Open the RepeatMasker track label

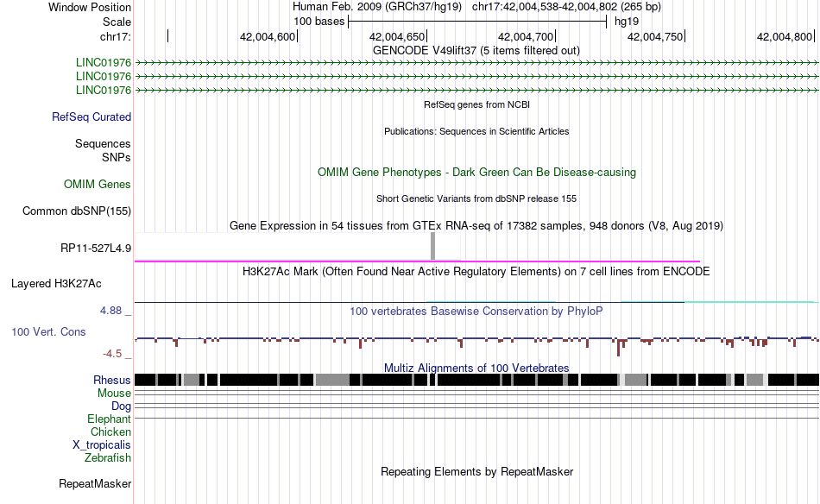coord(95,483)
